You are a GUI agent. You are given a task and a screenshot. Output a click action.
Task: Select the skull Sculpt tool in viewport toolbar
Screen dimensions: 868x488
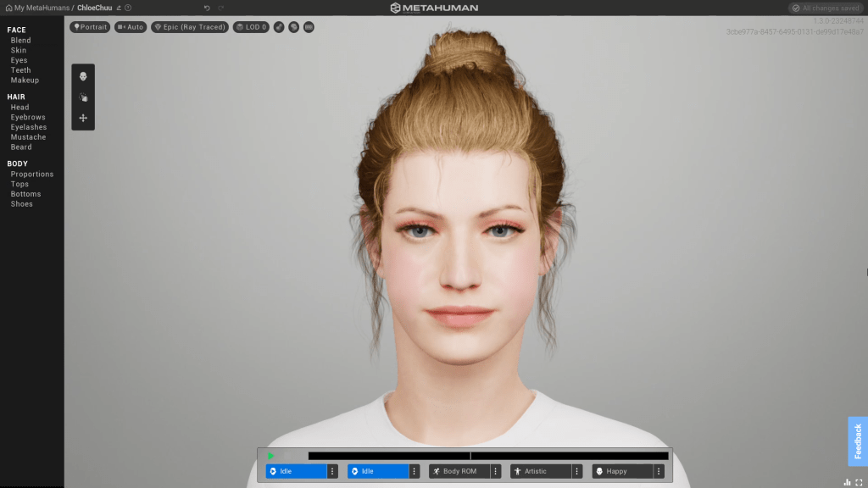83,77
